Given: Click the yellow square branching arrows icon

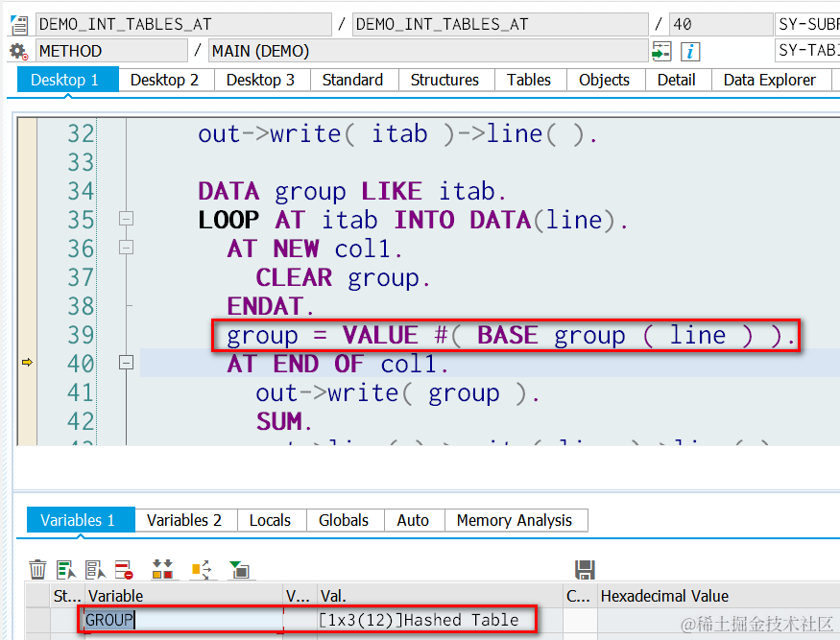Looking at the screenshot, I should point(202,570).
